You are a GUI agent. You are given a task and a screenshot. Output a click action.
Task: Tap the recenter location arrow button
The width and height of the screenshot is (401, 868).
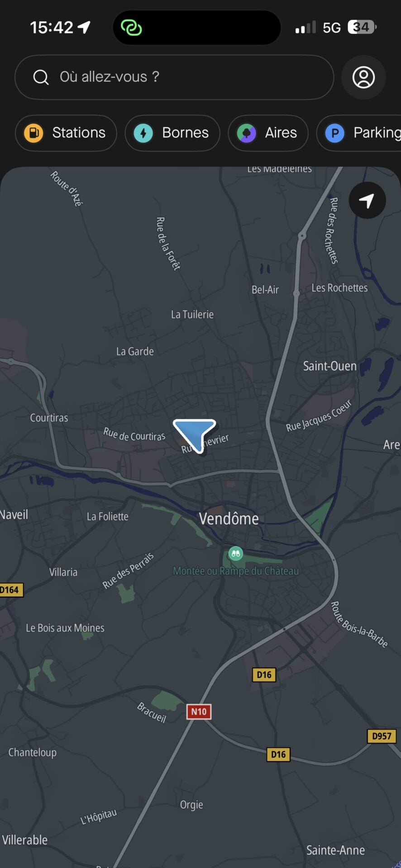pos(367,200)
